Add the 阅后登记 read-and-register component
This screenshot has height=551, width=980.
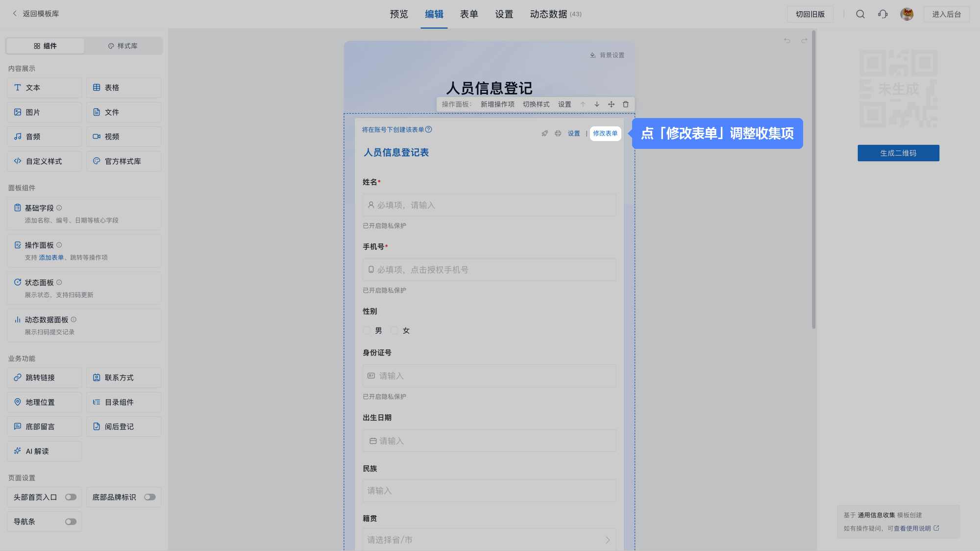coord(123,427)
